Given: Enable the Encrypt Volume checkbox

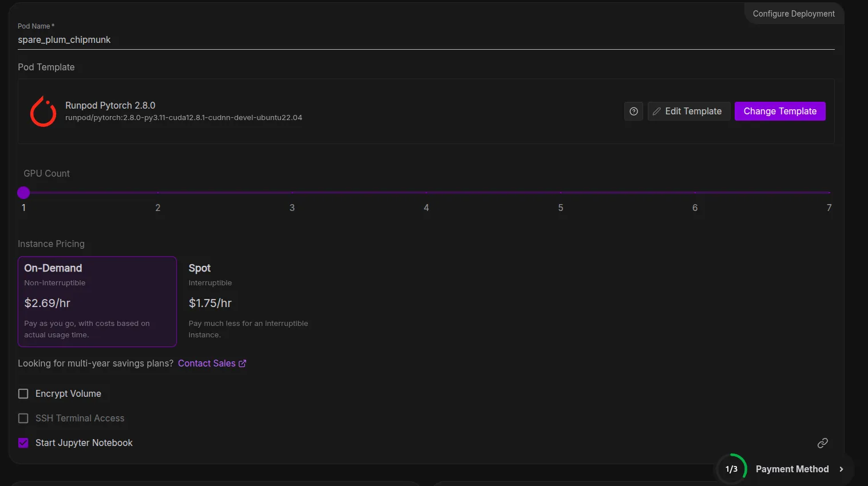Looking at the screenshot, I should (x=23, y=394).
